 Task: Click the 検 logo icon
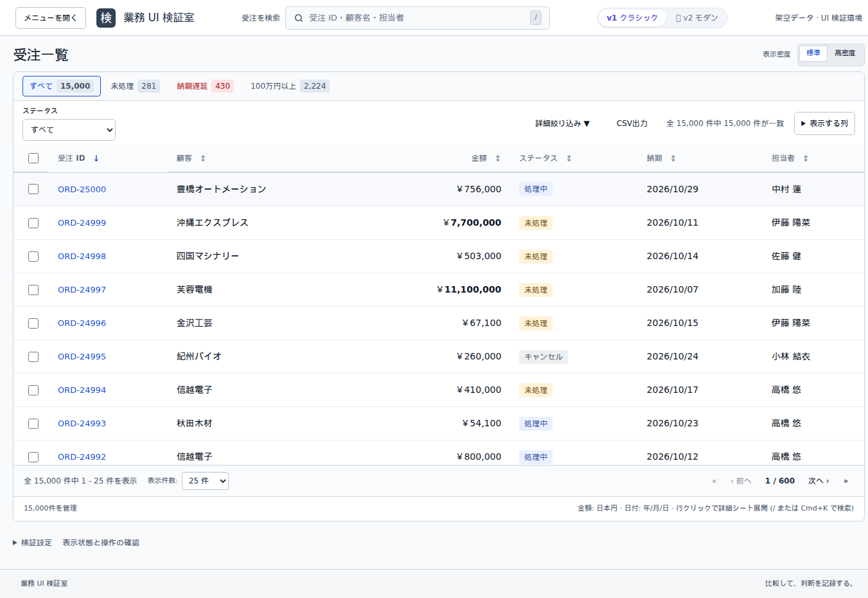[x=106, y=18]
